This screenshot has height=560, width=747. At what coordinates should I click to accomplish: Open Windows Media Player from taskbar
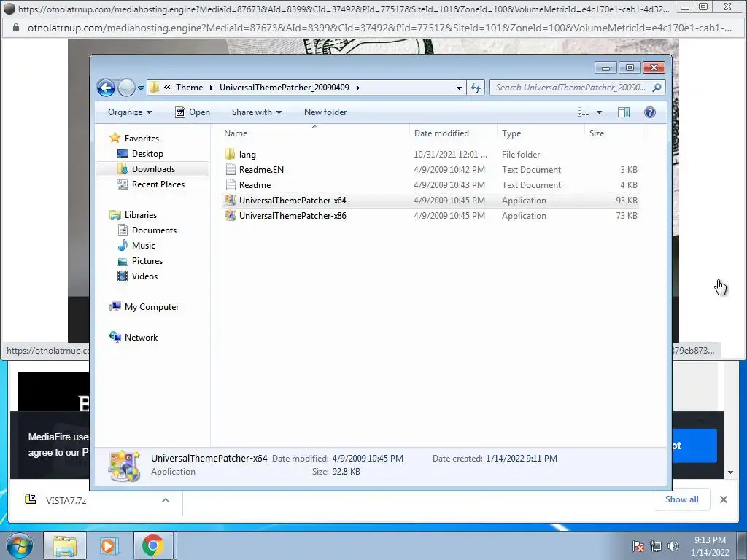click(x=109, y=545)
